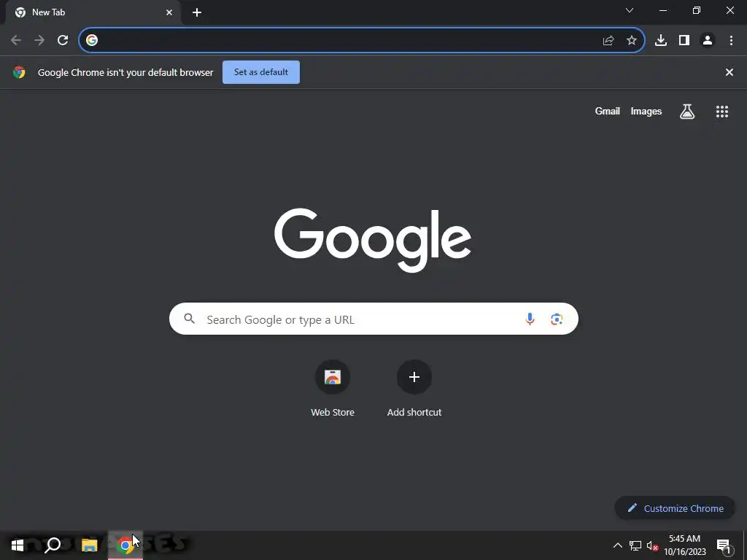This screenshot has width=747, height=560.
Task: Click the Google icon in address bar
Action: (92, 41)
